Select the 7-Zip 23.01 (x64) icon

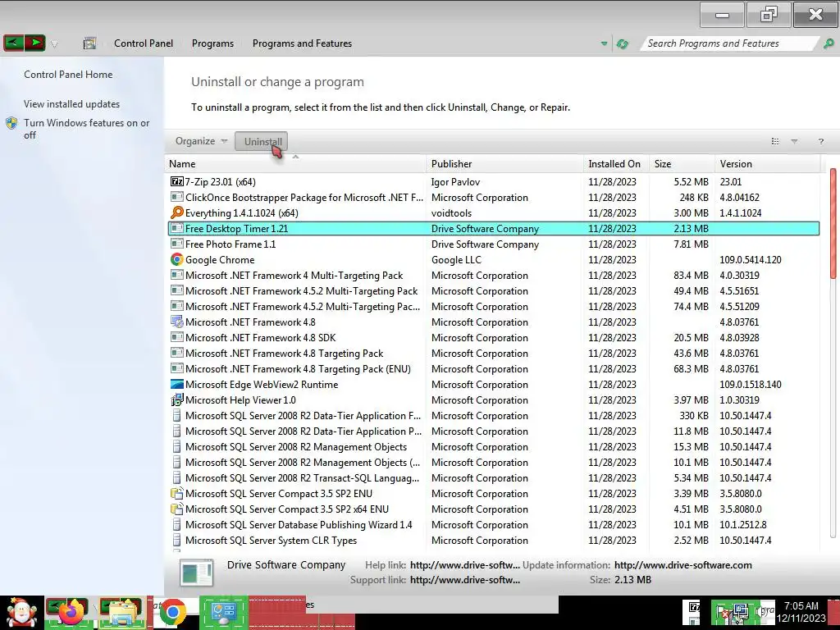coord(177,181)
